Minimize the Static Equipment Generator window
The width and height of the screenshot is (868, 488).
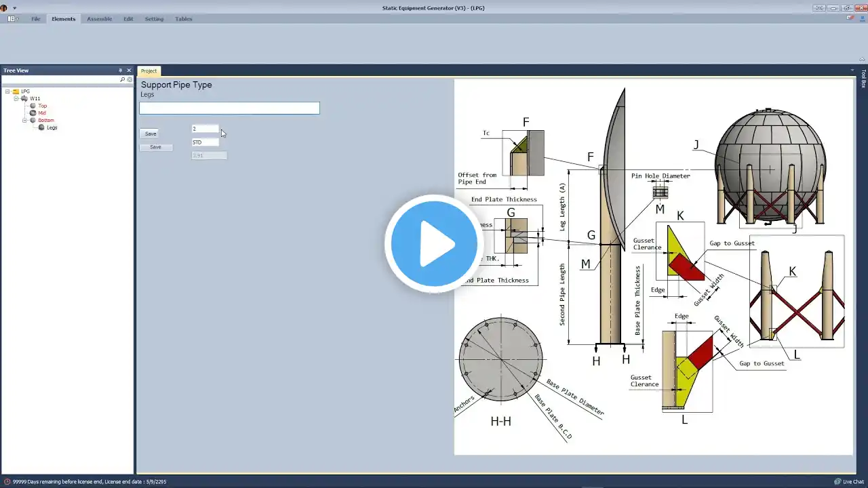point(833,8)
